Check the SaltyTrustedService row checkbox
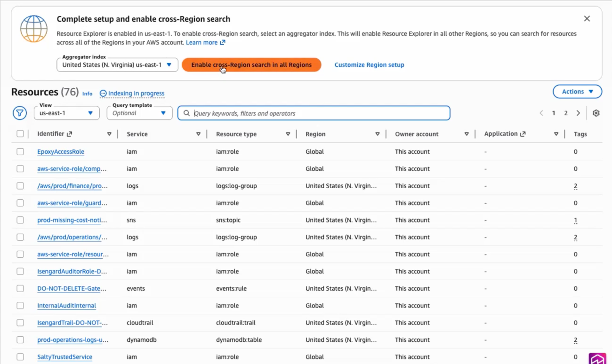This screenshot has width=612, height=364. pos(20,357)
